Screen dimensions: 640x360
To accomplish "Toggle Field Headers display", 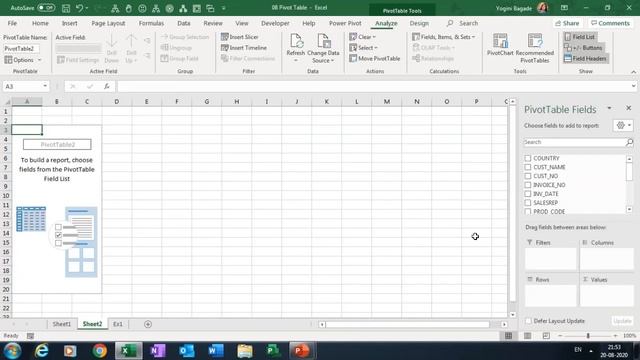I will point(585,59).
